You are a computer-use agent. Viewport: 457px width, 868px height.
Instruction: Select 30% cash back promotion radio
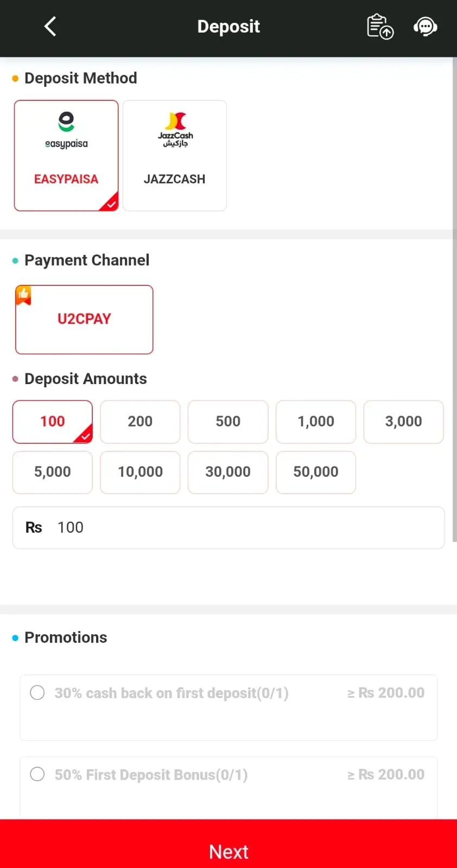(x=37, y=693)
